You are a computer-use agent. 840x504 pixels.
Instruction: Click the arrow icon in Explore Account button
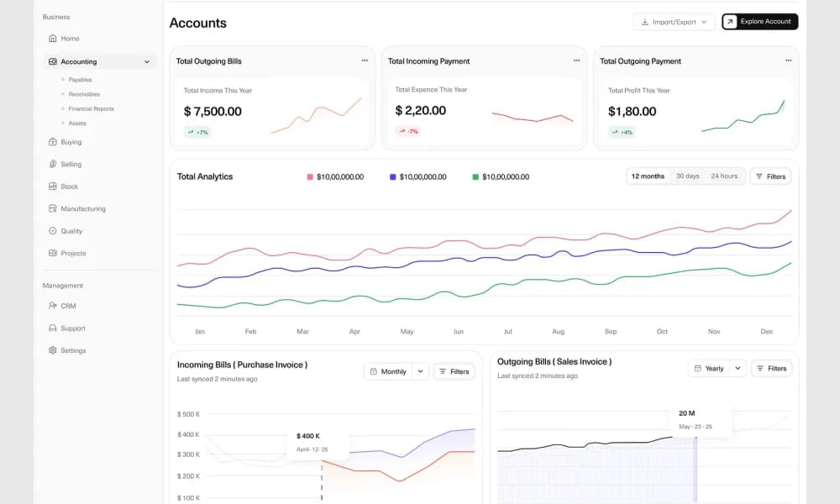730,22
